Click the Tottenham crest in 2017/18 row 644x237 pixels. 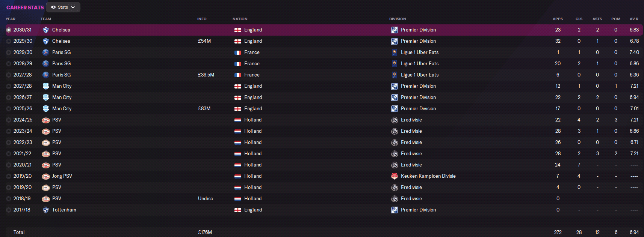coord(46,210)
